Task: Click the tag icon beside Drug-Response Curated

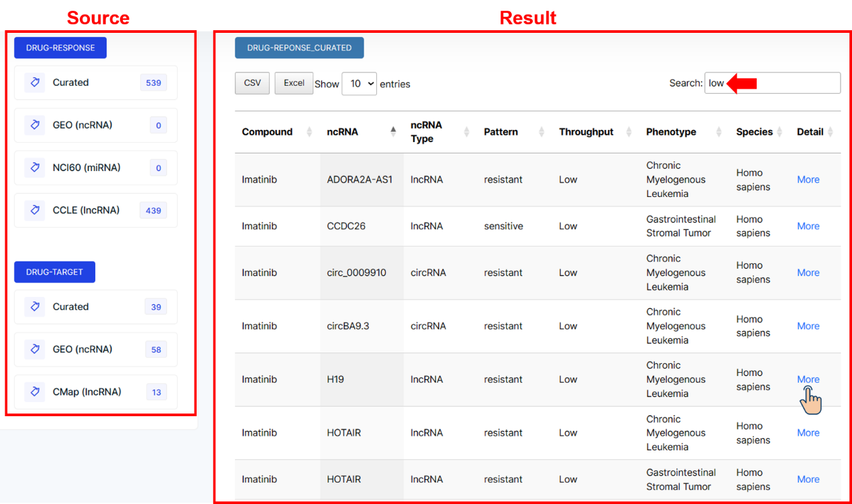Action: [x=34, y=82]
